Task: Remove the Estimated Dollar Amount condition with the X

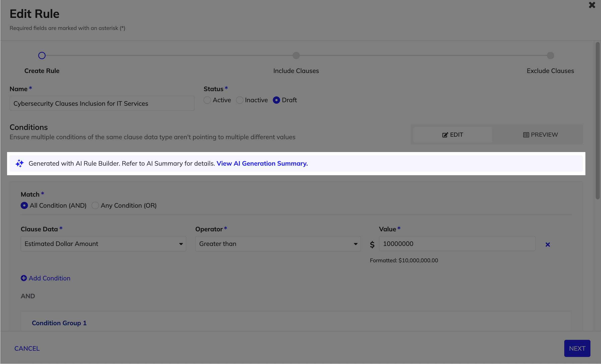Action: (548, 244)
